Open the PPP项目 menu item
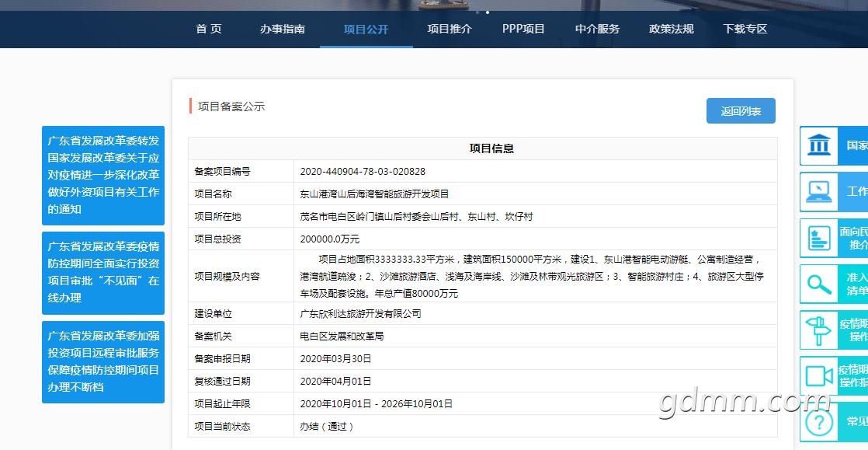 coord(523,30)
